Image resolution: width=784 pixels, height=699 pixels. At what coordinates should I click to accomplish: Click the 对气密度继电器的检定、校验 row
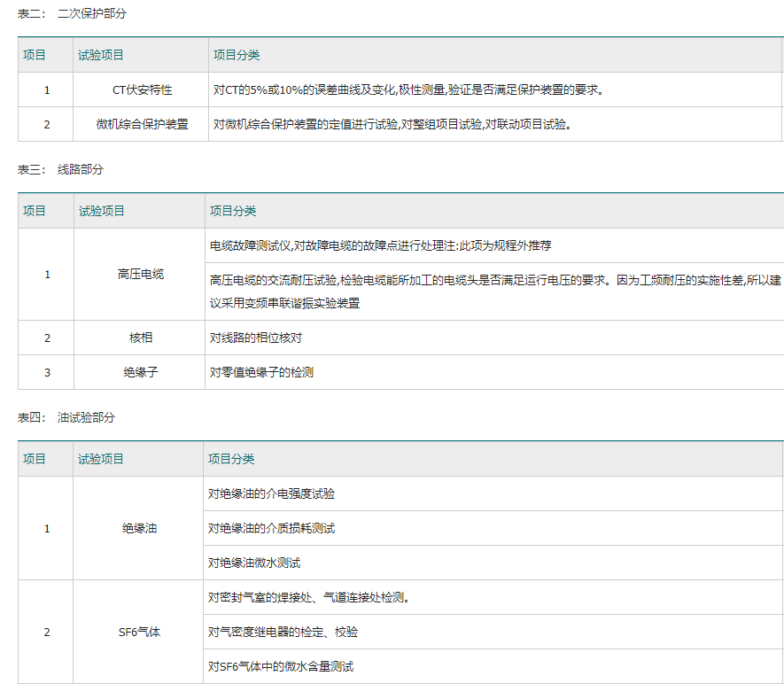(x=283, y=632)
